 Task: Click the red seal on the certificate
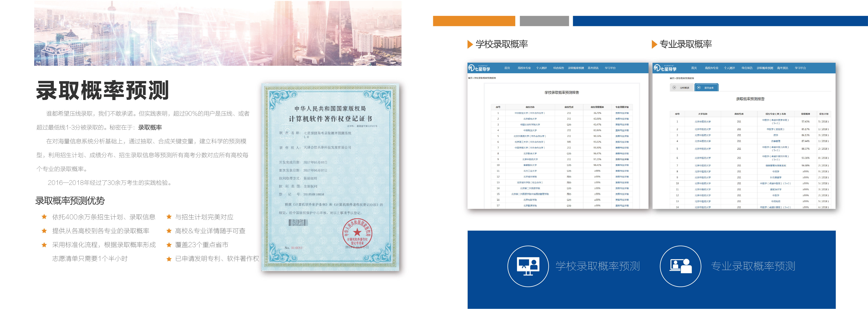click(357, 233)
